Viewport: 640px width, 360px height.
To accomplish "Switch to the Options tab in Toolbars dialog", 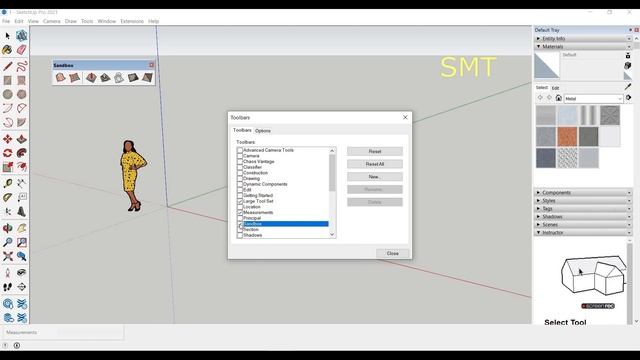I will [x=263, y=131].
